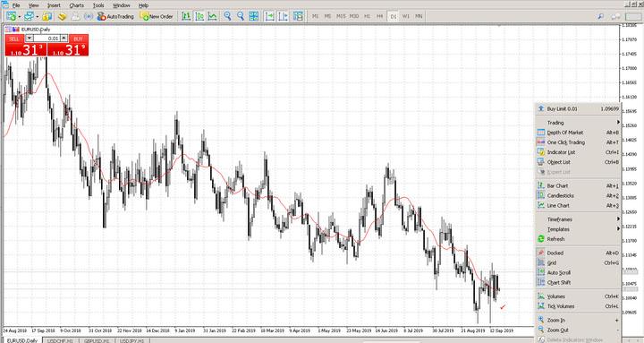The height and width of the screenshot is (343, 644).
Task: Click the red SELL button
Action: click(x=14, y=39)
